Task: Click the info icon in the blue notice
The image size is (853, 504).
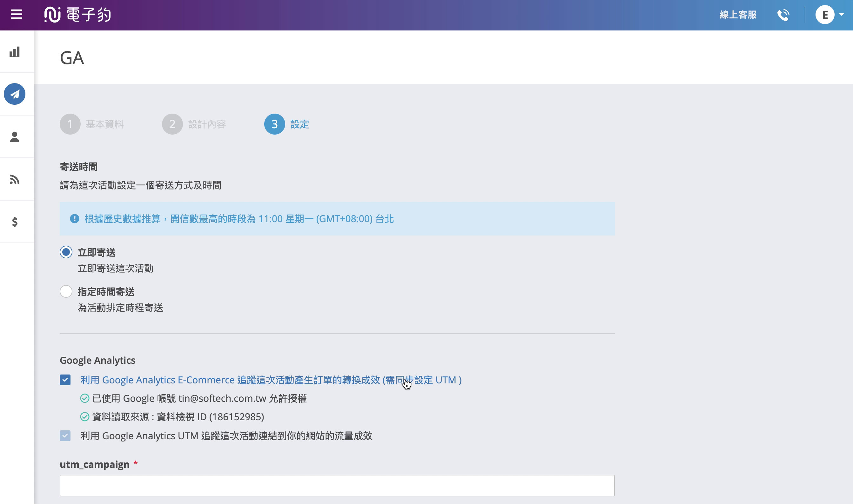Action: 74,219
